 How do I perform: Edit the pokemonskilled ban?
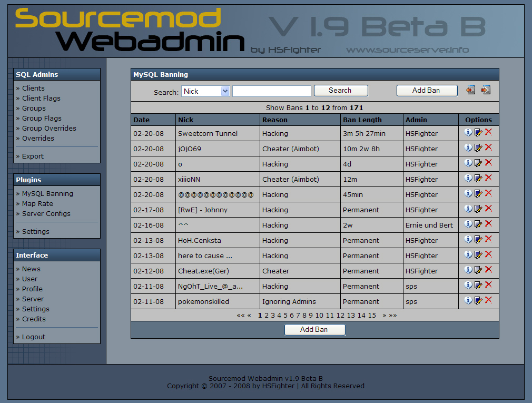pyautogui.click(x=478, y=300)
